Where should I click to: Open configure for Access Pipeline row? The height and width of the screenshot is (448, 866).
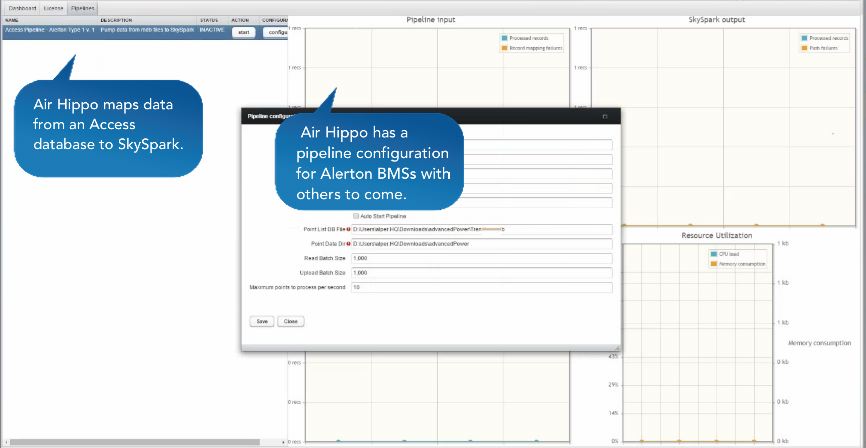pos(276,33)
